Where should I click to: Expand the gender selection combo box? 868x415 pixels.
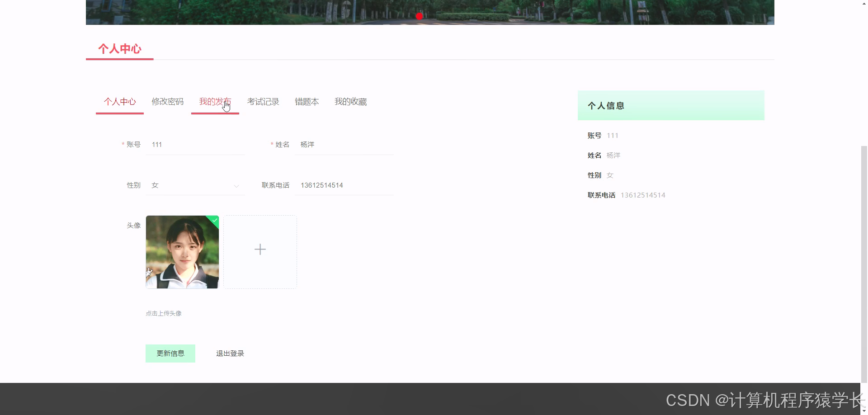(195, 185)
